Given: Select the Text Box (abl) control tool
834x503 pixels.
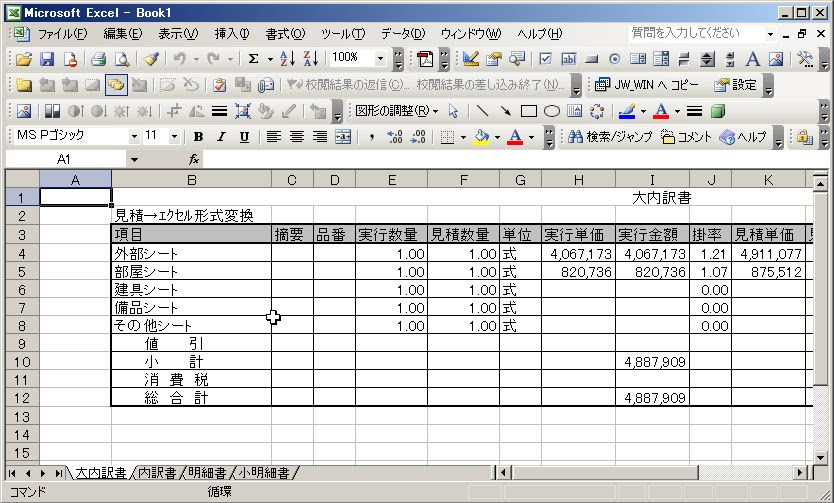Looking at the screenshot, I should point(569,59).
